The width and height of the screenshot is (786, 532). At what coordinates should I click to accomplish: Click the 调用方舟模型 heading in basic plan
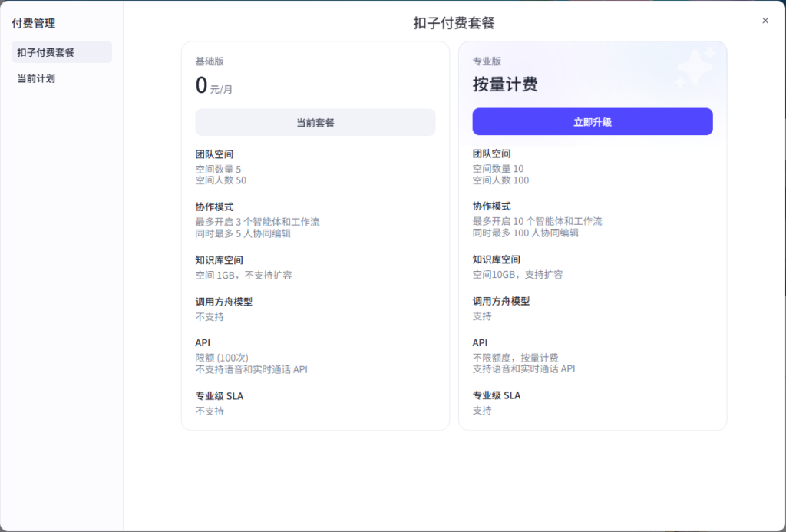(x=223, y=302)
